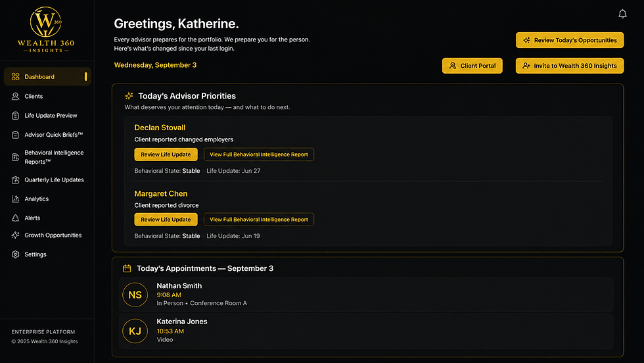Click the ENTERPRISE PLATFORM footer text

[43, 331]
